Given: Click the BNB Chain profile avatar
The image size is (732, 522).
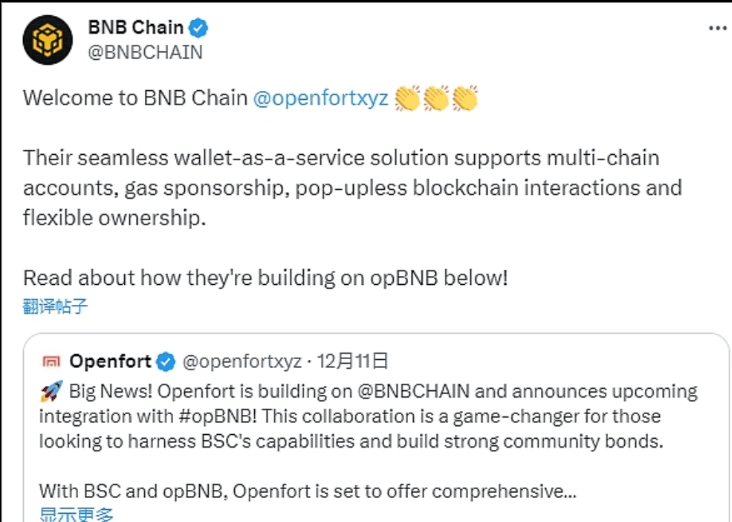Looking at the screenshot, I should pos(48,40).
